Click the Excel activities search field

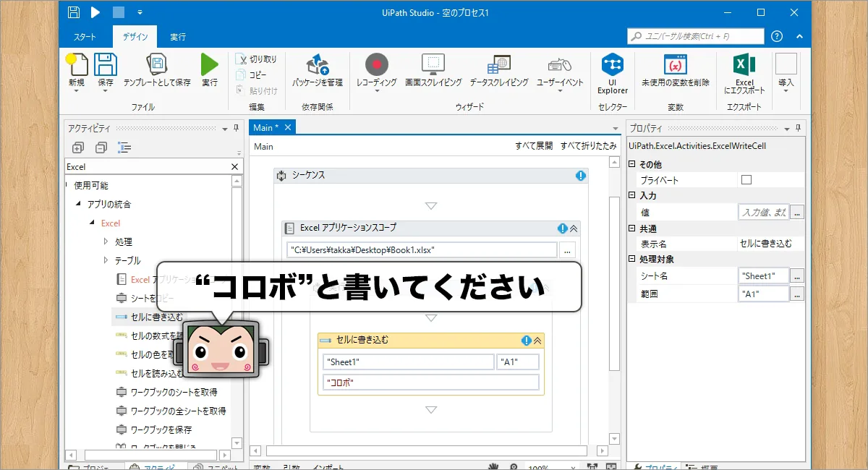tap(147, 167)
